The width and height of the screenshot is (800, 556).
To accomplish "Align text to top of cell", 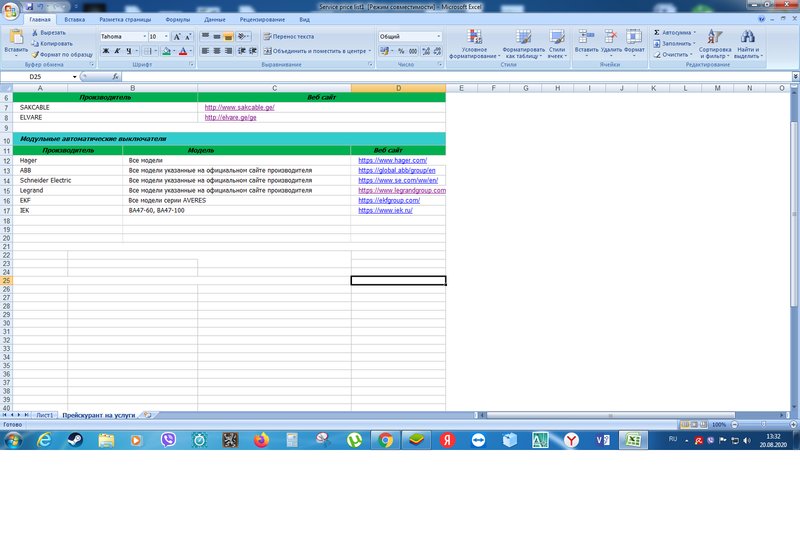I will [205, 36].
